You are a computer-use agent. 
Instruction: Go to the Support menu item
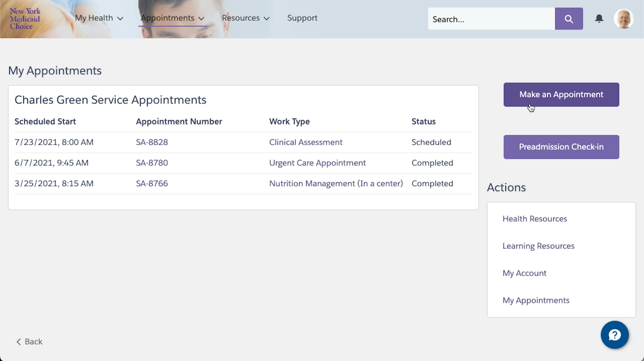pyautogui.click(x=302, y=18)
